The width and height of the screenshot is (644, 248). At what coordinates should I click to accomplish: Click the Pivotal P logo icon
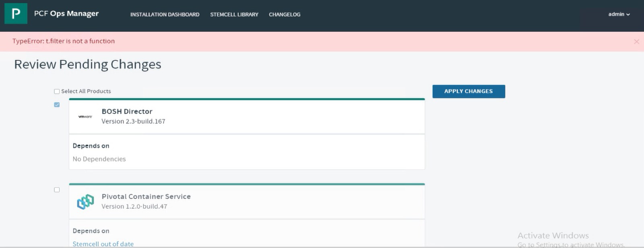16,14
